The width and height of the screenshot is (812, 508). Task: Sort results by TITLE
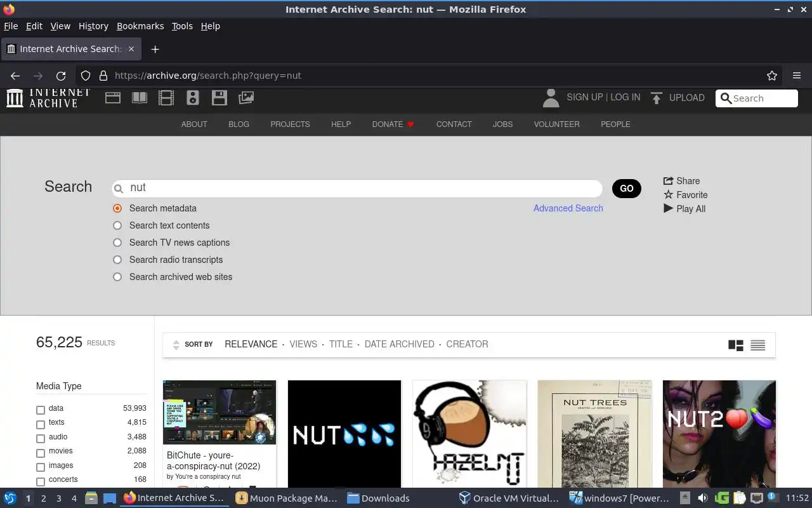pos(341,344)
